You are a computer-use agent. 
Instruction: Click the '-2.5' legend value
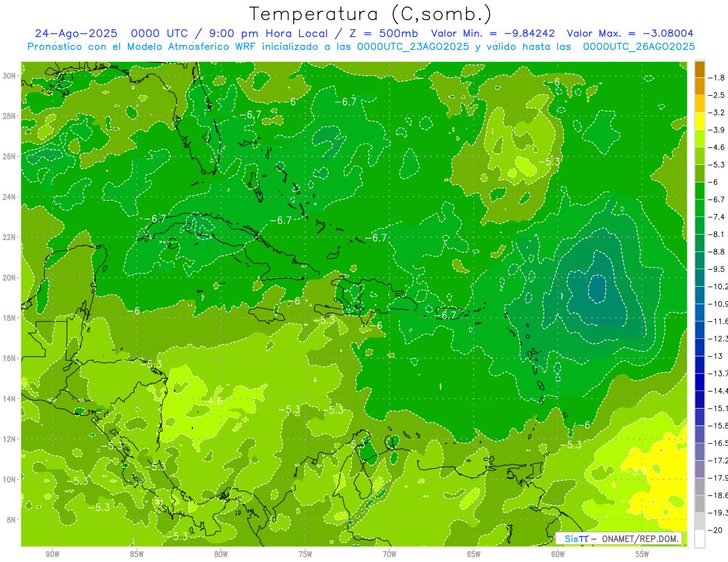(x=716, y=95)
